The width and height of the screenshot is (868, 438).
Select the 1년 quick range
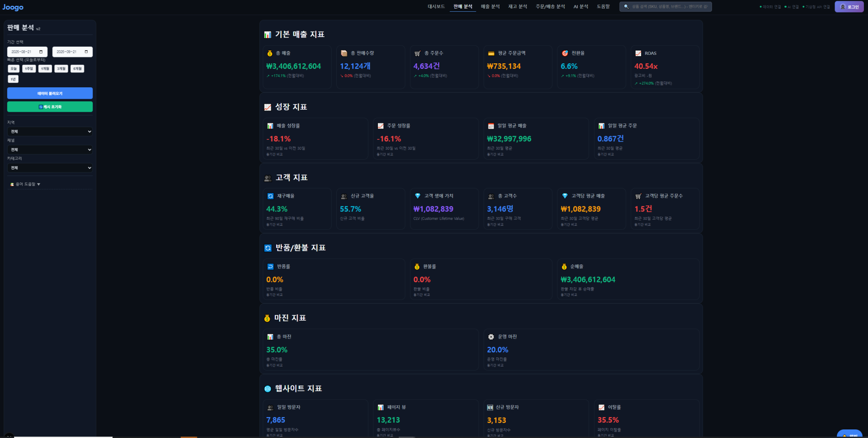coord(13,79)
